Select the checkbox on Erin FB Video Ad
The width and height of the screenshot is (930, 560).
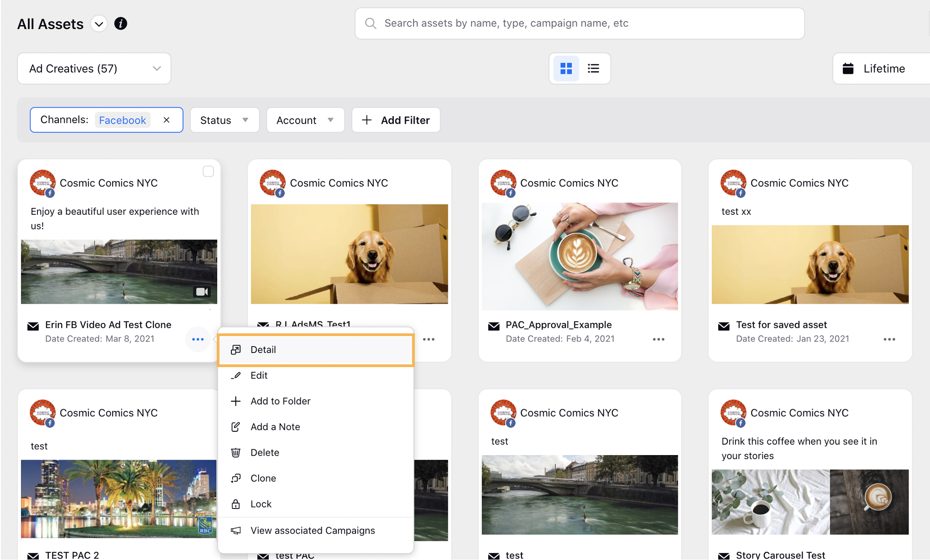coord(208,172)
